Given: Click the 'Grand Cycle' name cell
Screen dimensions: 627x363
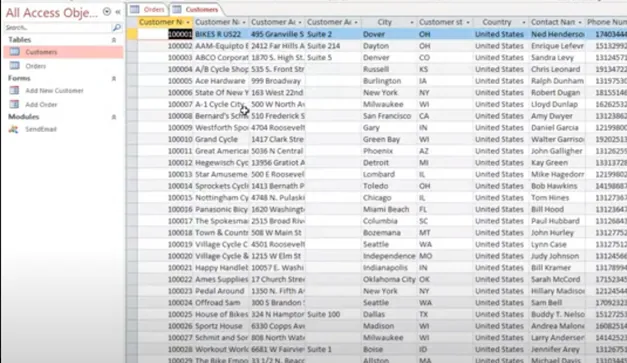Looking at the screenshot, I should click(221, 139).
